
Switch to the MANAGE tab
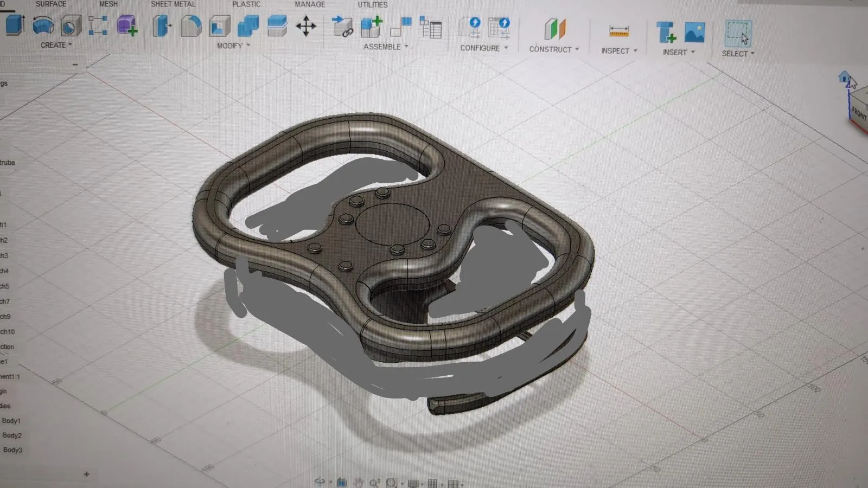(x=310, y=4)
